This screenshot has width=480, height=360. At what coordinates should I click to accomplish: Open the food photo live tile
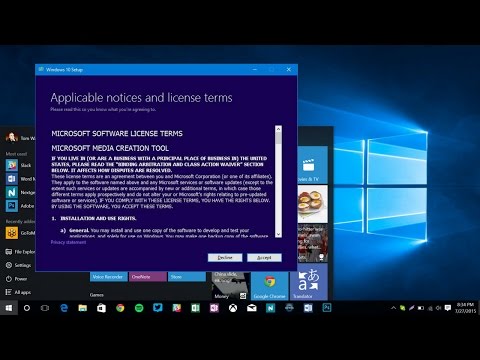tap(312, 204)
